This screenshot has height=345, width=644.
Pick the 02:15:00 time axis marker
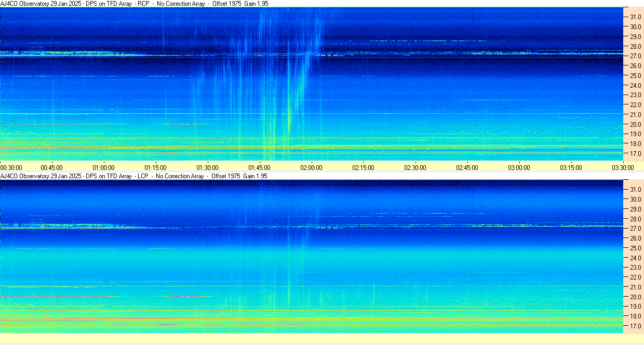pos(363,167)
